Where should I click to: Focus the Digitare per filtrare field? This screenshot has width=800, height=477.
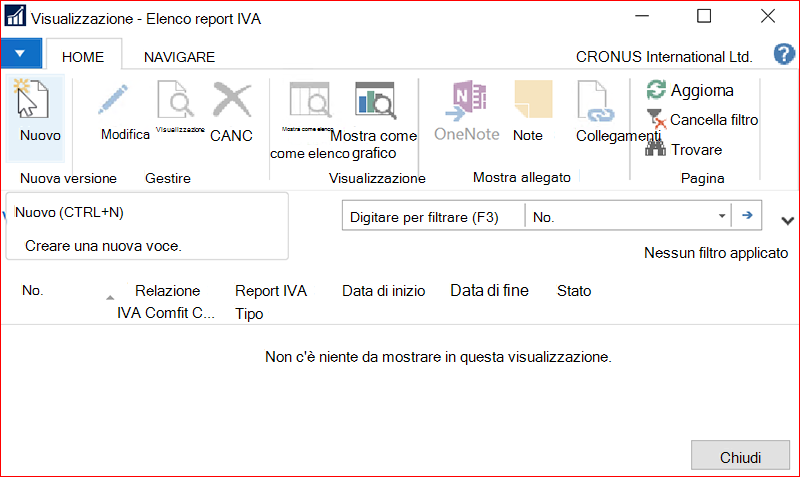(433, 217)
